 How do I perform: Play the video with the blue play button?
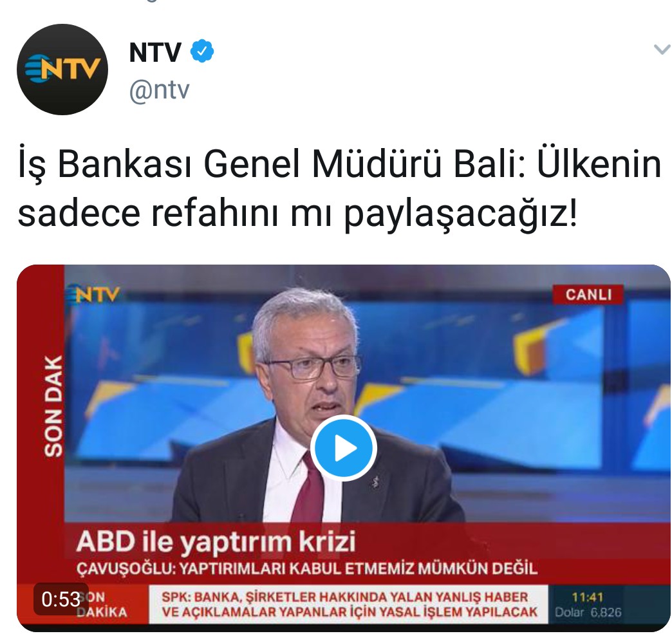pos(343,448)
